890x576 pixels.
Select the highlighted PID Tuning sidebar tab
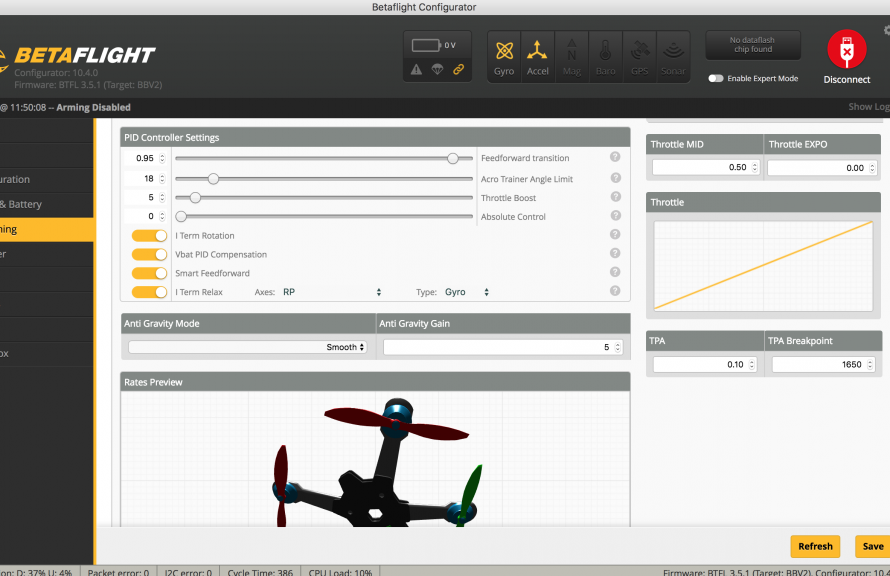click(47, 229)
